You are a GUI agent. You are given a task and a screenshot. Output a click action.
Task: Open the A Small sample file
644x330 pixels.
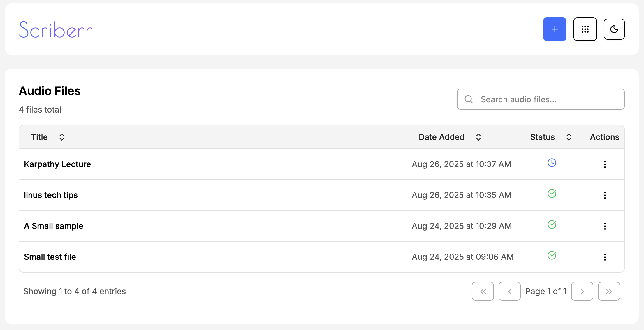(x=54, y=226)
